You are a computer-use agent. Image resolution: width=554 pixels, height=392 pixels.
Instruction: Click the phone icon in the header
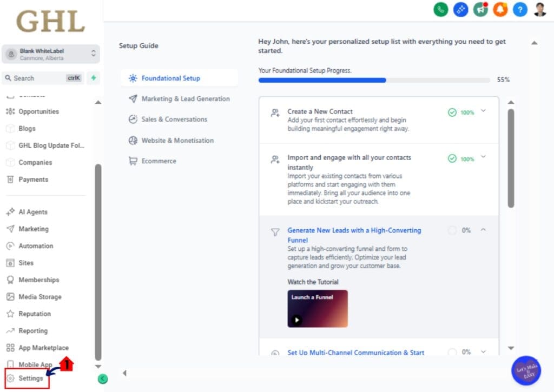pyautogui.click(x=440, y=9)
